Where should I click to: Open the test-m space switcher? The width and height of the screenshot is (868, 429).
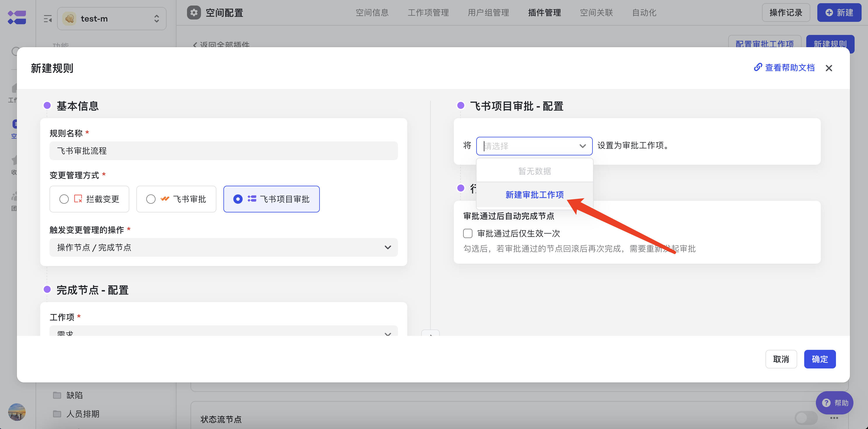click(x=112, y=19)
